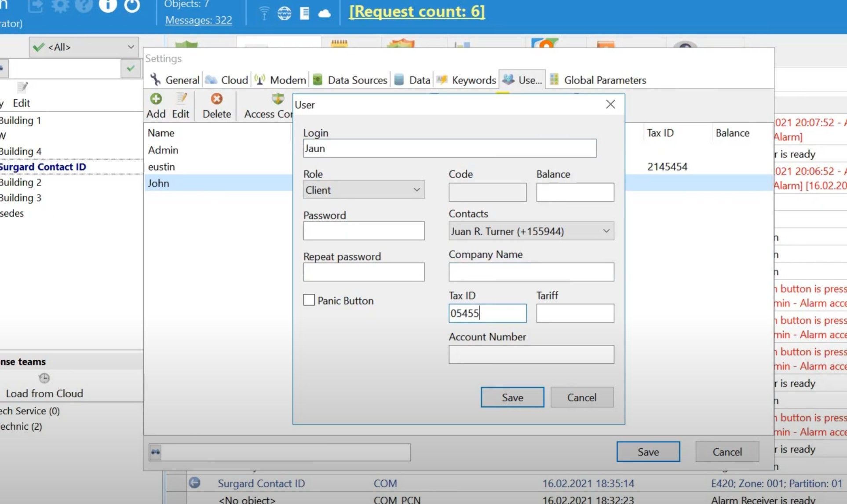This screenshot has height=504, width=847.
Task: Click the green Add user icon
Action: point(156,99)
